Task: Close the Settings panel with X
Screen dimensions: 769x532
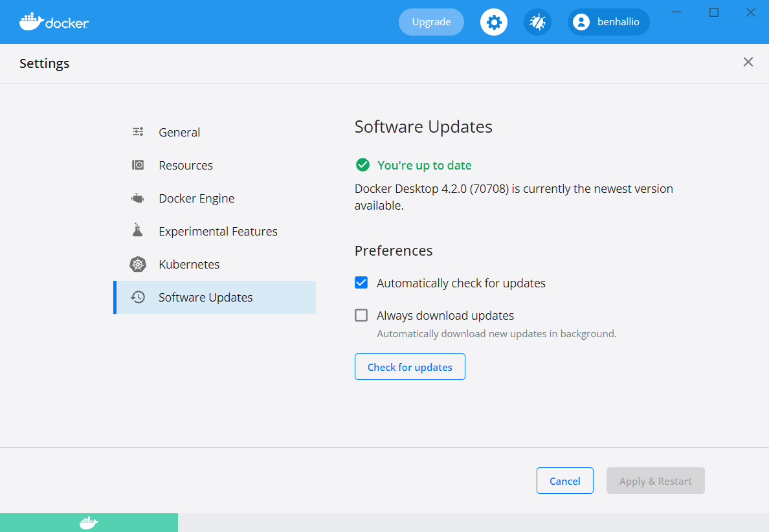Action: pyautogui.click(x=748, y=62)
